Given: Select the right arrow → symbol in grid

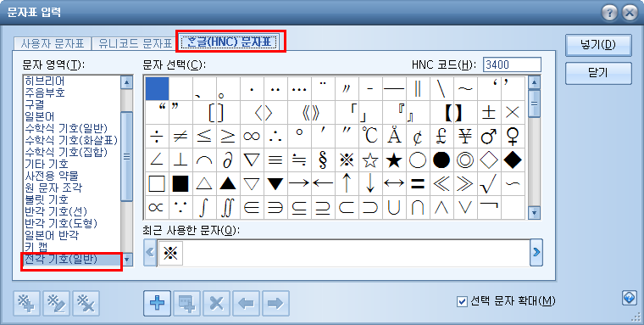Looking at the screenshot, I should (x=299, y=184).
